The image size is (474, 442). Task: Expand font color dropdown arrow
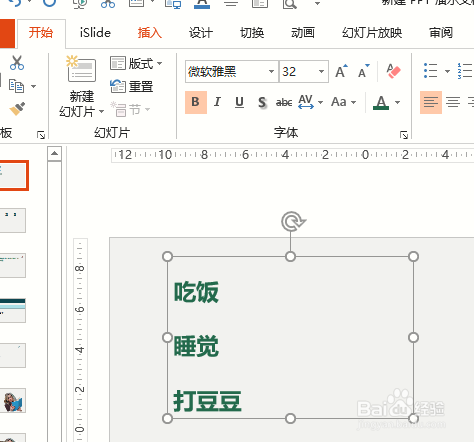click(x=397, y=102)
